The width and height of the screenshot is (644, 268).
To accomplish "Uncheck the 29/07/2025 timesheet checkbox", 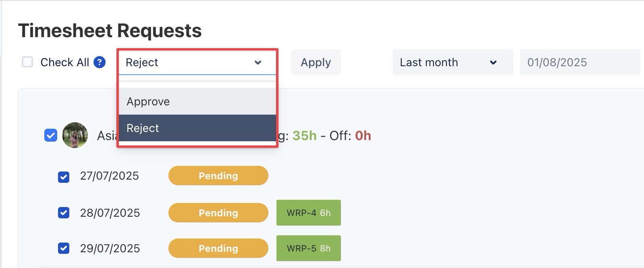I will pyautogui.click(x=64, y=248).
